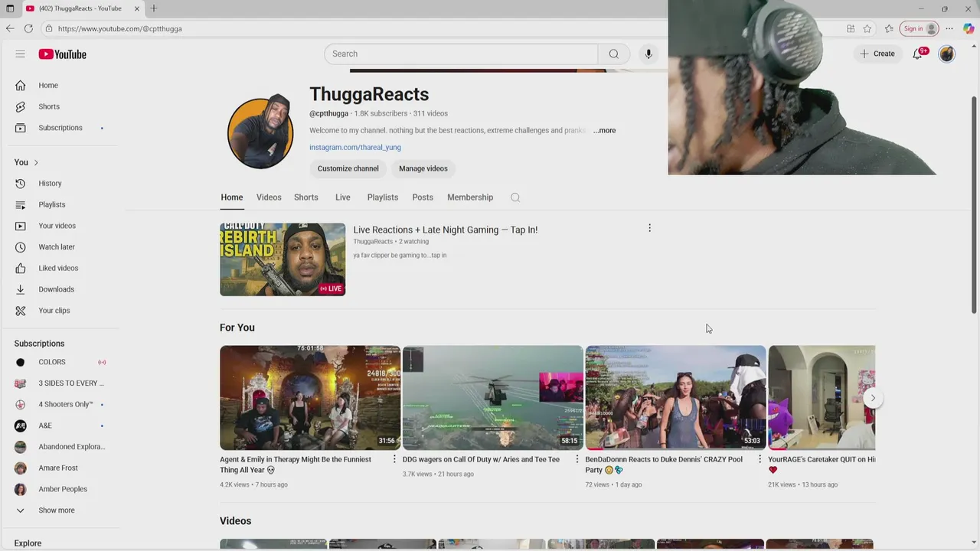Start voice search with microphone
The image size is (980, 551).
[x=648, y=54]
